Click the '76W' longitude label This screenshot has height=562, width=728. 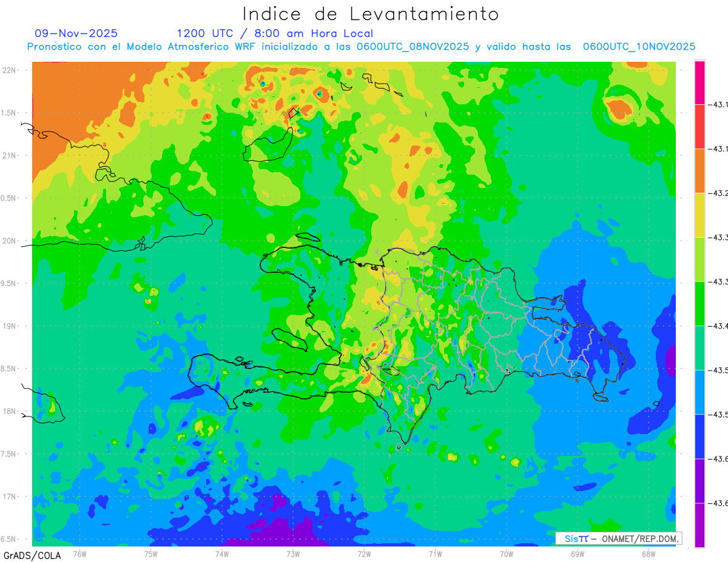[x=79, y=554]
